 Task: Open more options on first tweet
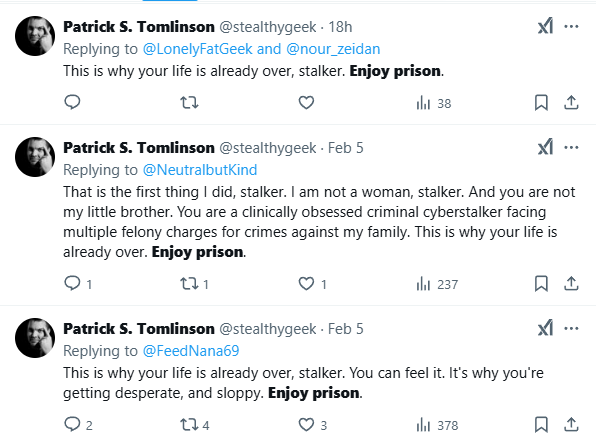[571, 26]
